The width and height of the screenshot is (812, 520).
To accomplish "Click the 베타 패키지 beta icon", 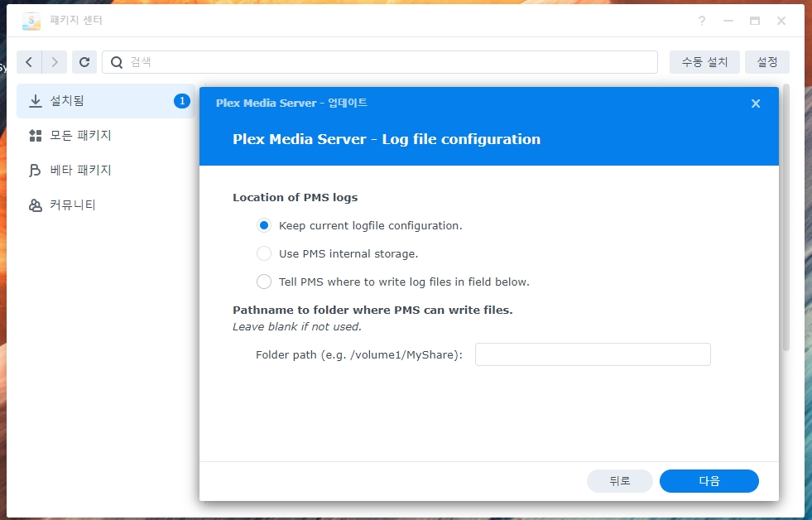I will (x=36, y=171).
